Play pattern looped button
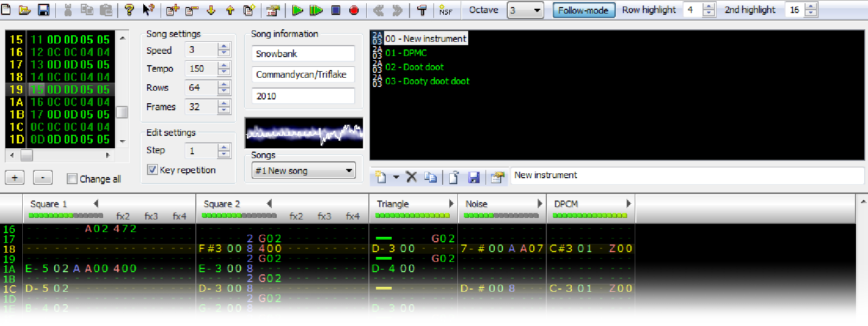 [x=316, y=10]
